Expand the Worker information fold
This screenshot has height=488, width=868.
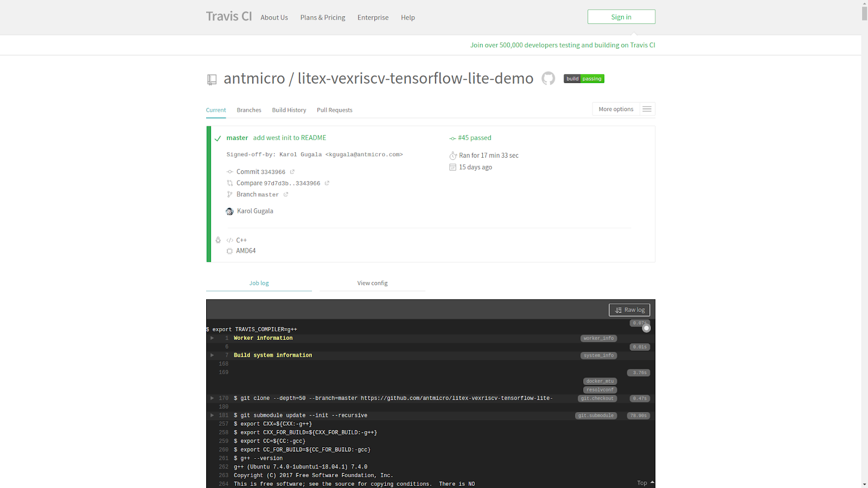[x=212, y=338]
